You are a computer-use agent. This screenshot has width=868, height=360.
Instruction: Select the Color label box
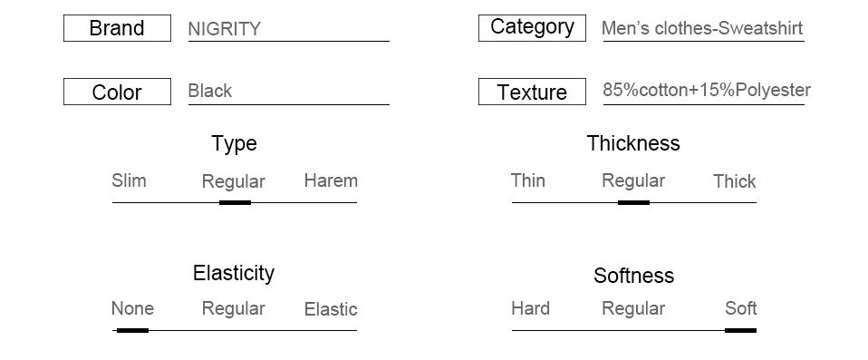(x=118, y=92)
